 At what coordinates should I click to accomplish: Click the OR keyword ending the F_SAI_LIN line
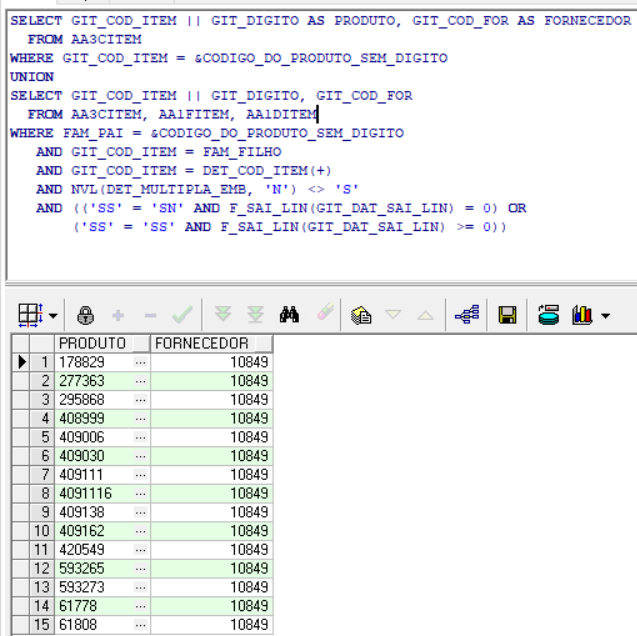(517, 208)
